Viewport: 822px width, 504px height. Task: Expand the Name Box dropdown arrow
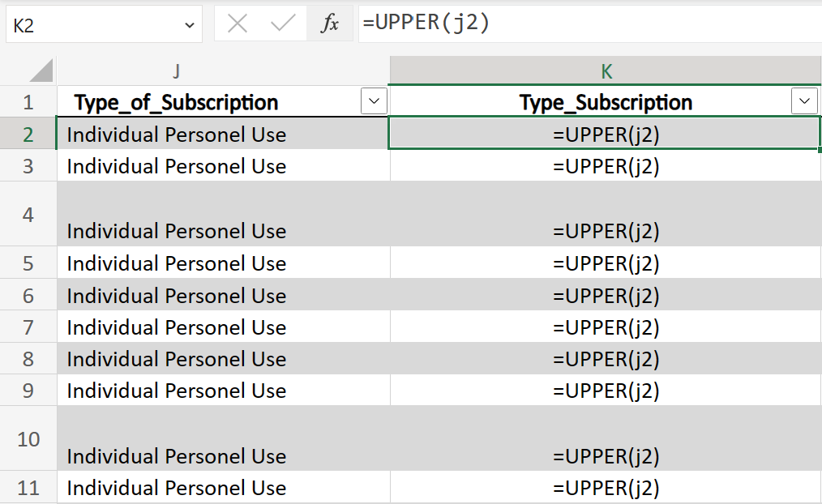tap(189, 25)
